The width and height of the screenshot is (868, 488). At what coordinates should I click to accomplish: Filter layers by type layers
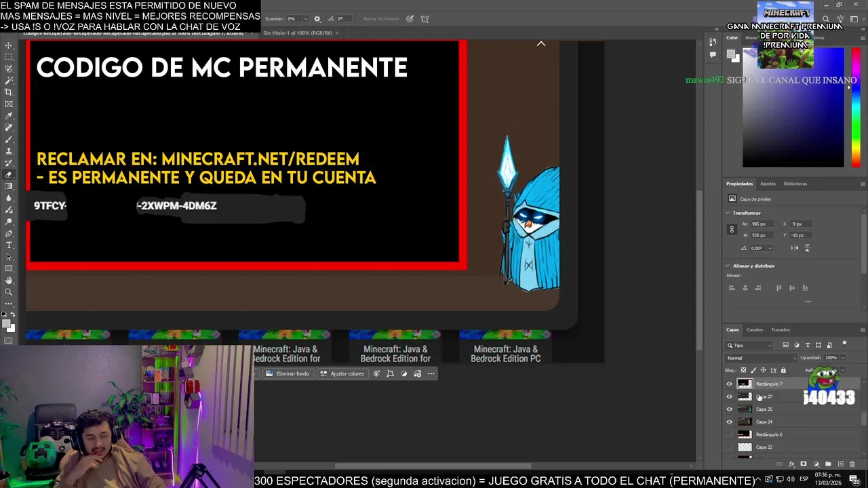coord(808,345)
